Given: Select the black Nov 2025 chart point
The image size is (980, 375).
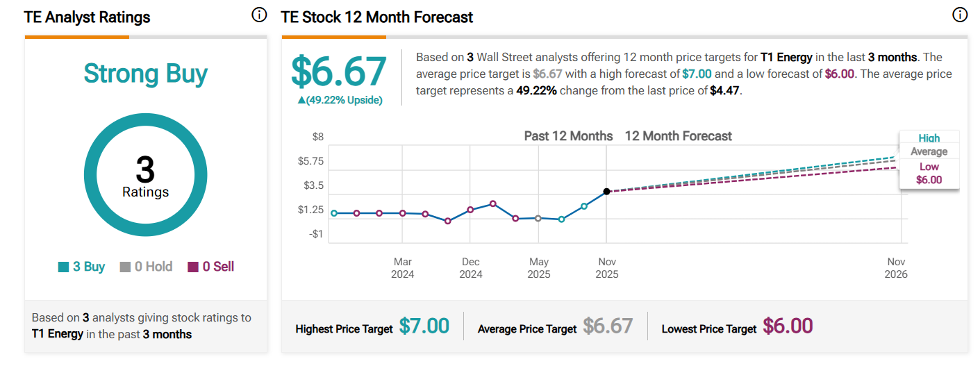Looking at the screenshot, I should tap(607, 191).
